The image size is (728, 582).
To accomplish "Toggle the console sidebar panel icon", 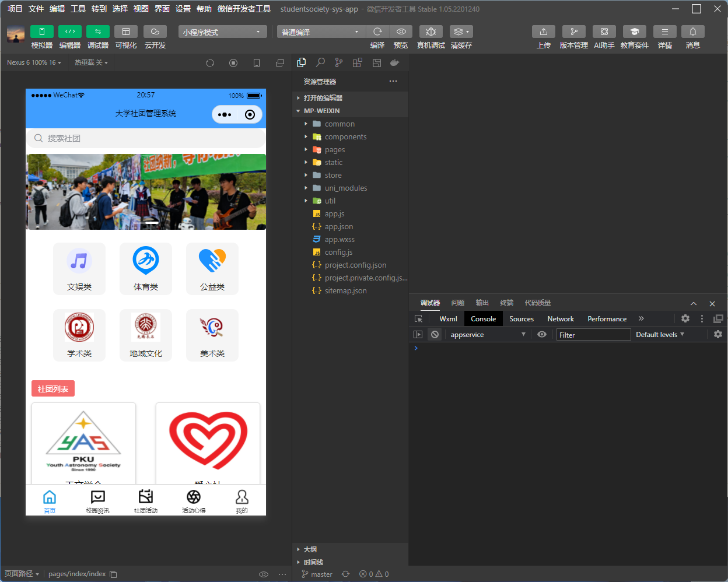I will coord(418,334).
